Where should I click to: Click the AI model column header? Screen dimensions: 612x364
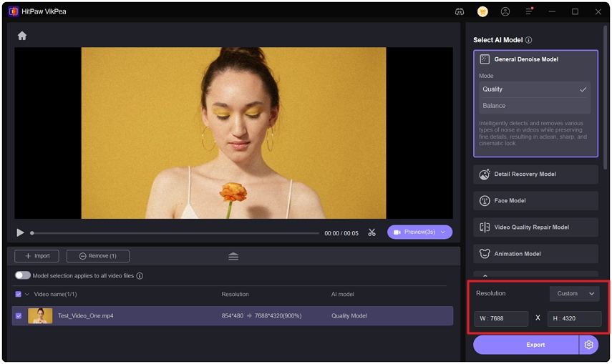point(343,294)
